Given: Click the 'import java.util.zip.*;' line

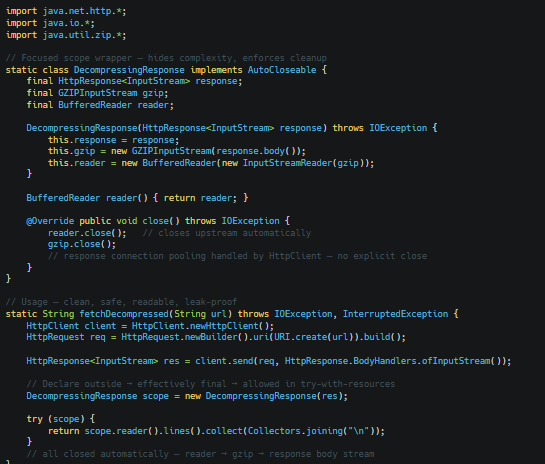Looking at the screenshot, I should pos(66,35).
